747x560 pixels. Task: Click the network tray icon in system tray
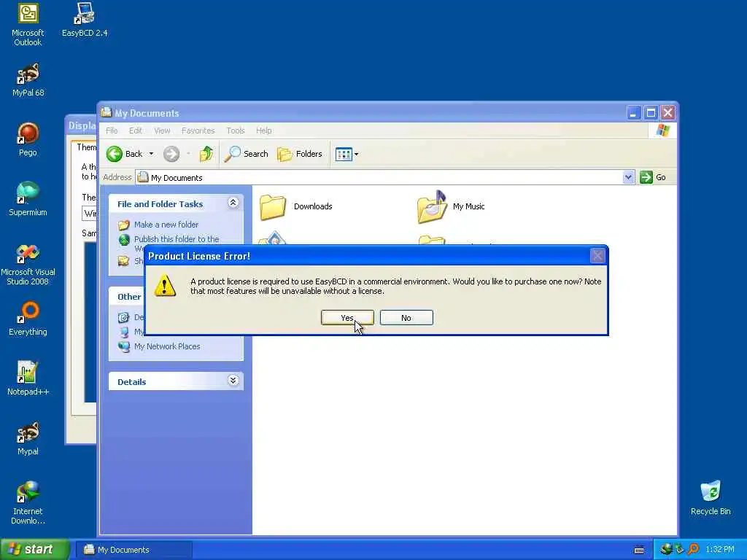pyautogui.click(x=666, y=549)
